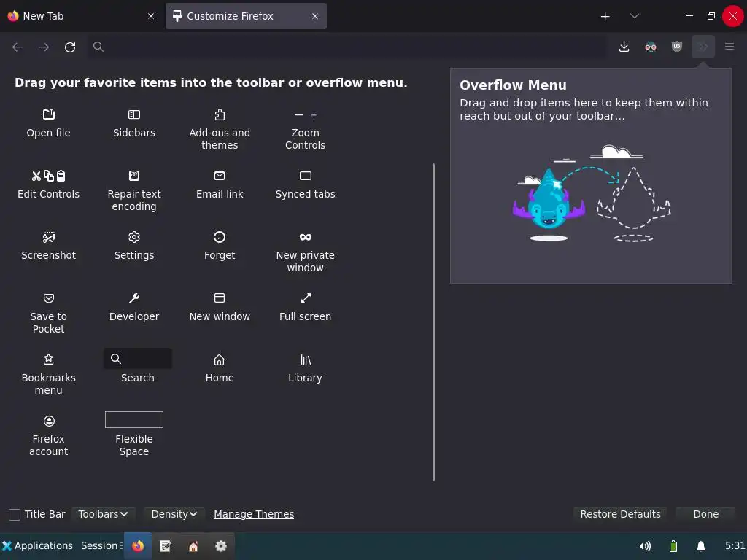This screenshot has height=560, width=747.
Task: Select the Settings gear in customize grid
Action: pos(134,237)
